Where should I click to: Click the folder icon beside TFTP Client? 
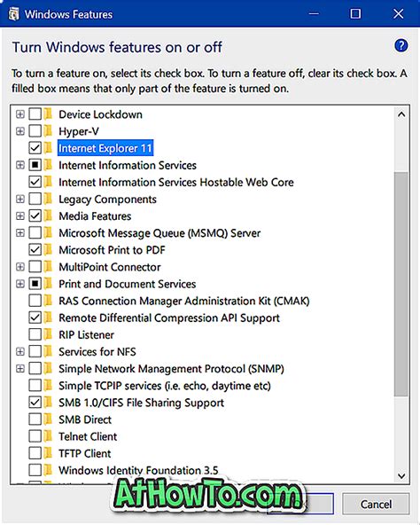point(49,453)
